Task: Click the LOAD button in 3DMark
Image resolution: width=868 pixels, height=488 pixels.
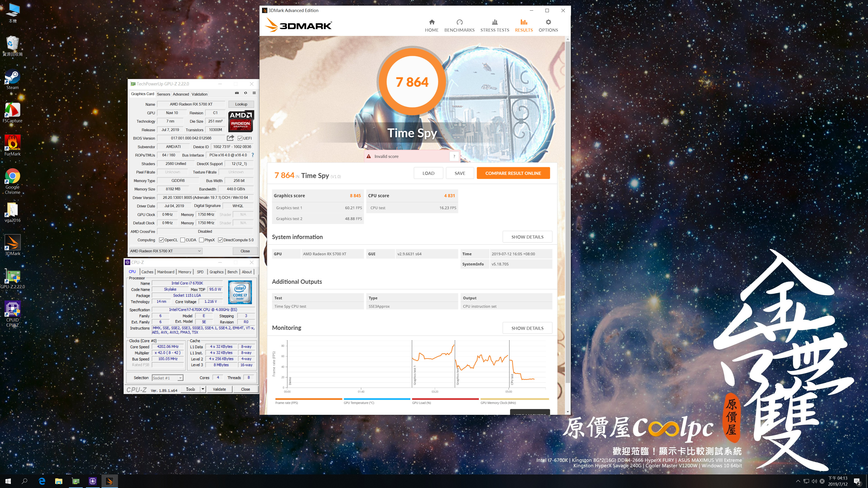Action: [428, 173]
